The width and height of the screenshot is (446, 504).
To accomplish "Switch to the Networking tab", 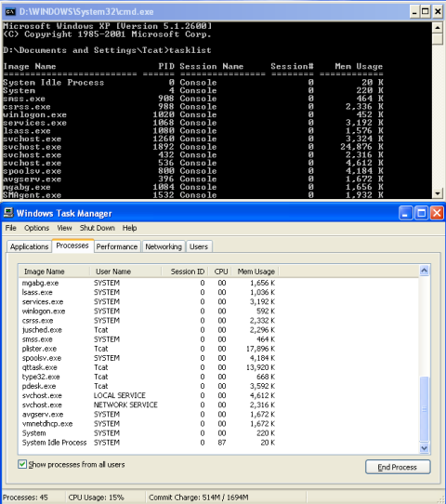I will pyautogui.click(x=164, y=246).
